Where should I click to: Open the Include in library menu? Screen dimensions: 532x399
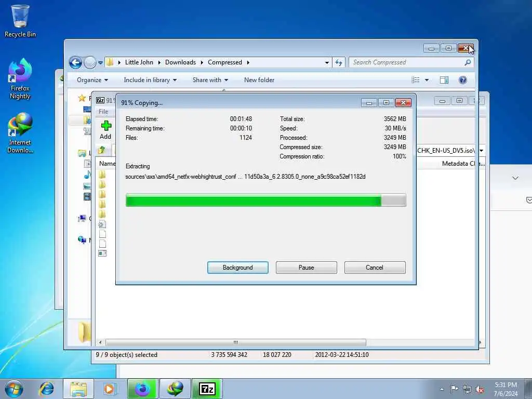pos(150,80)
